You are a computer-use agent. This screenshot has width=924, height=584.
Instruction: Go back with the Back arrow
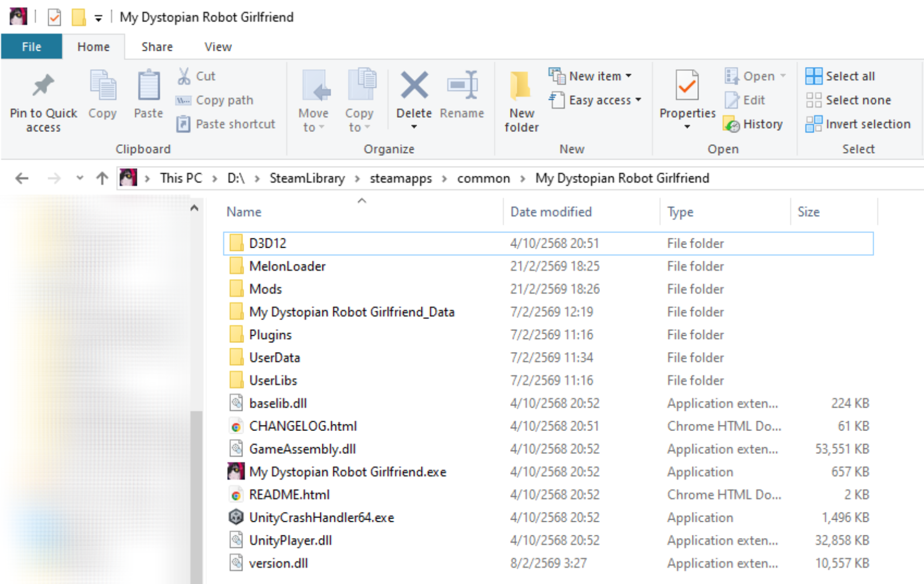point(22,178)
